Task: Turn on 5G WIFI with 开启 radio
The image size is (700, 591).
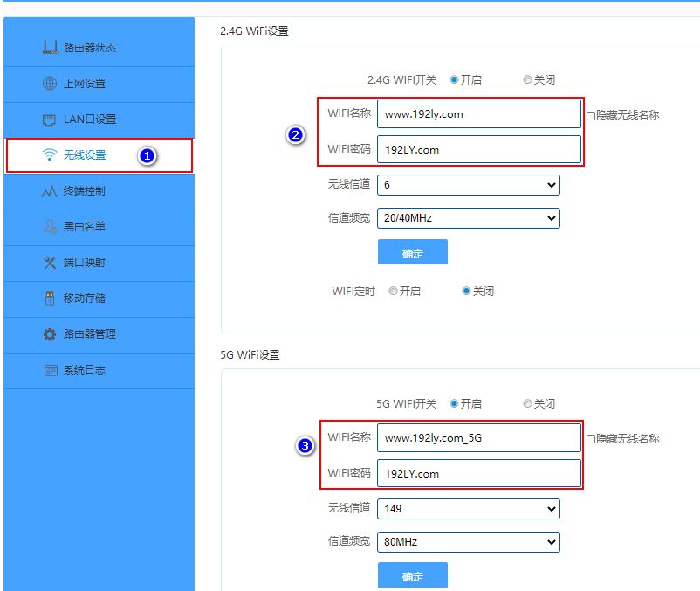Action: tap(454, 403)
